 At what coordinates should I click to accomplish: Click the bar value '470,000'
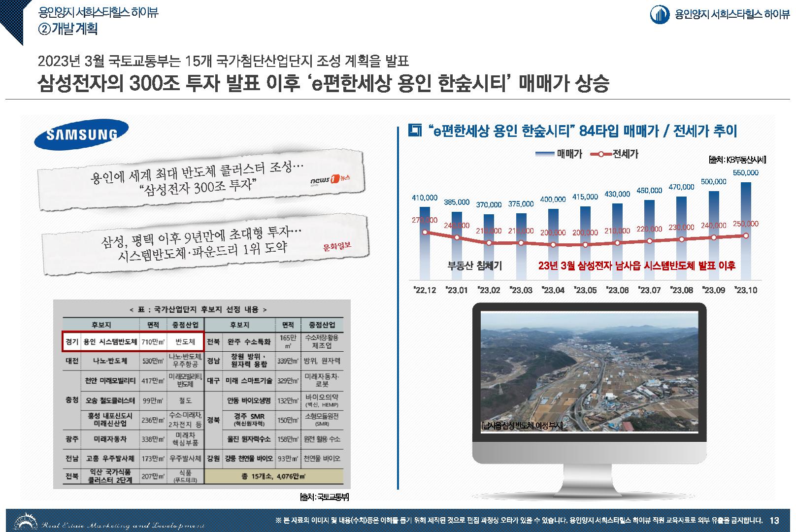682,187
